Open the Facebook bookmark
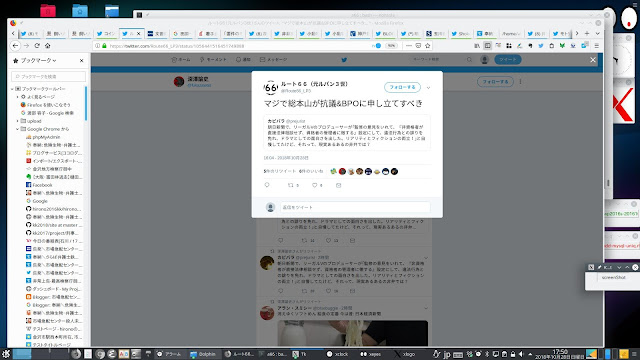 (42, 185)
